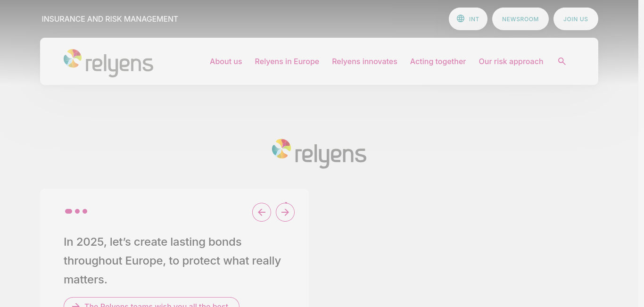Open the Relyens innovates menu
The height and width of the screenshot is (307, 644).
coord(364,61)
